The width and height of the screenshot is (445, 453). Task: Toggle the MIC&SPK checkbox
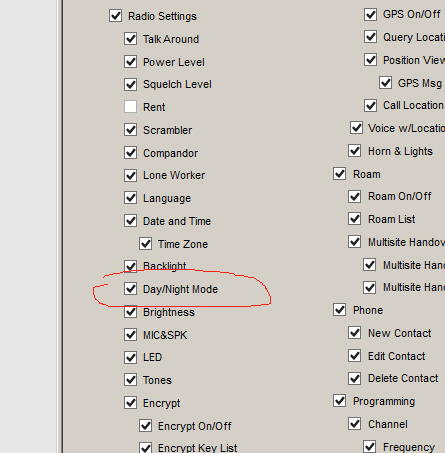130,335
